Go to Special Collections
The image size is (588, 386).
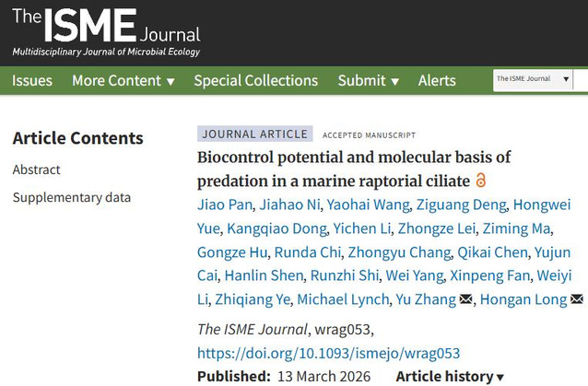click(255, 80)
